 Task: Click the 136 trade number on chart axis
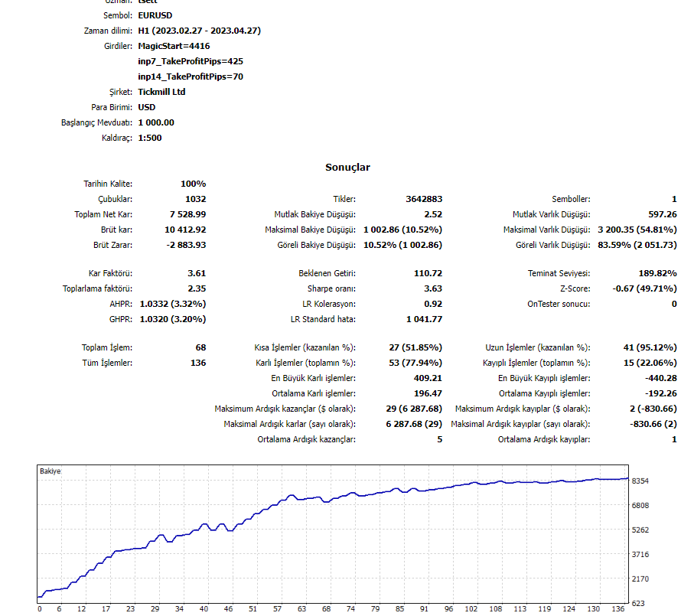(x=618, y=609)
